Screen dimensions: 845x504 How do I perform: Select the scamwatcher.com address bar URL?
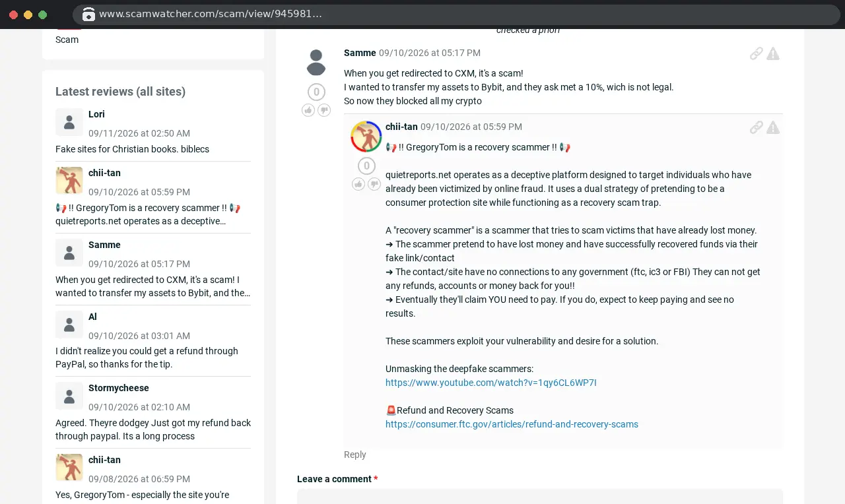pyautogui.click(x=211, y=14)
